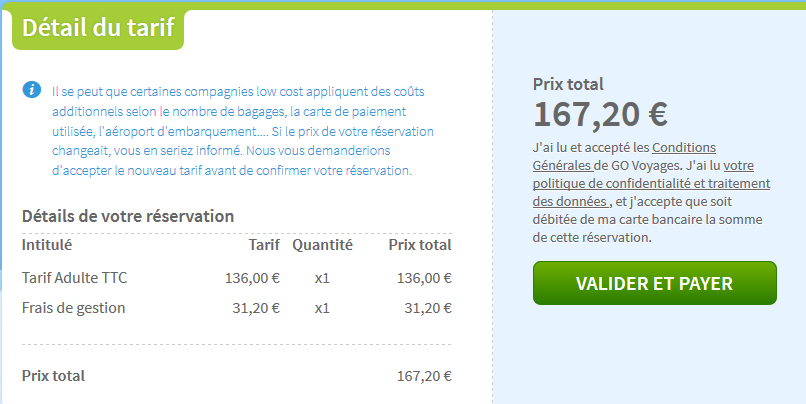Viewport: 806px width, 404px height.
Task: Click the Prix total label in sidebar
Action: pyautogui.click(x=568, y=85)
